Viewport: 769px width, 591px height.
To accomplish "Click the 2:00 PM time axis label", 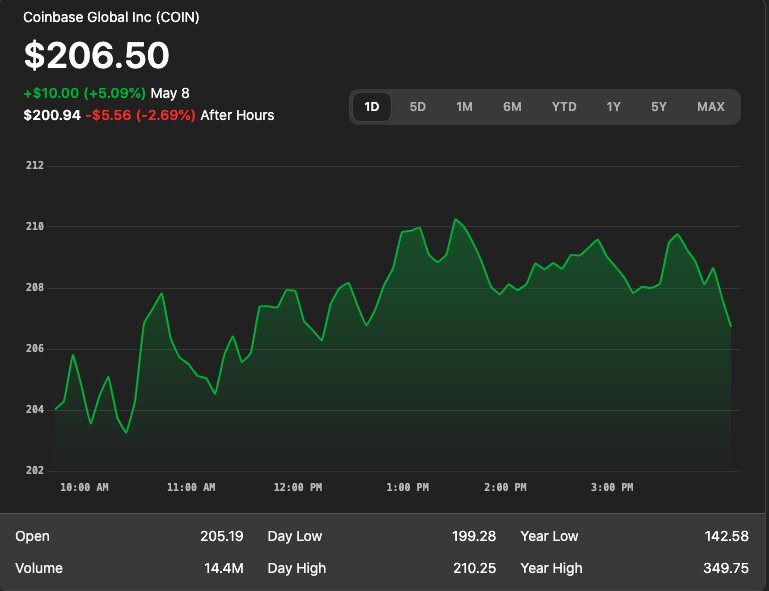I will click(505, 488).
